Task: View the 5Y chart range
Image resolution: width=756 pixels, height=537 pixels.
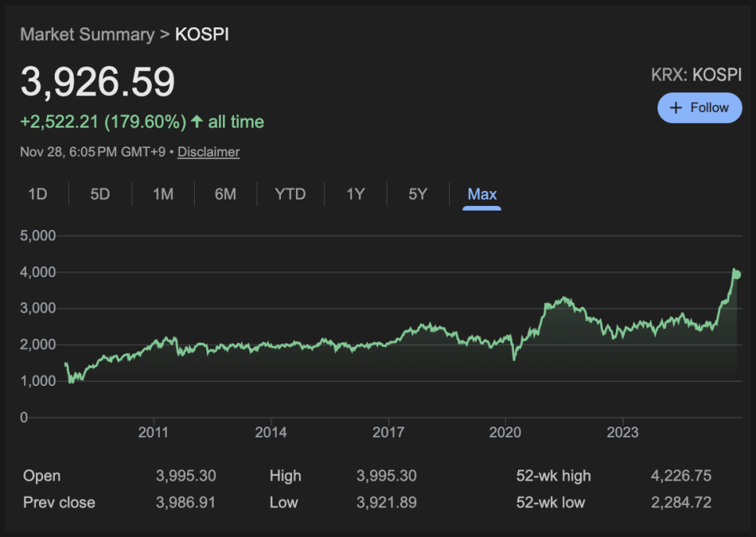Action: tap(418, 194)
